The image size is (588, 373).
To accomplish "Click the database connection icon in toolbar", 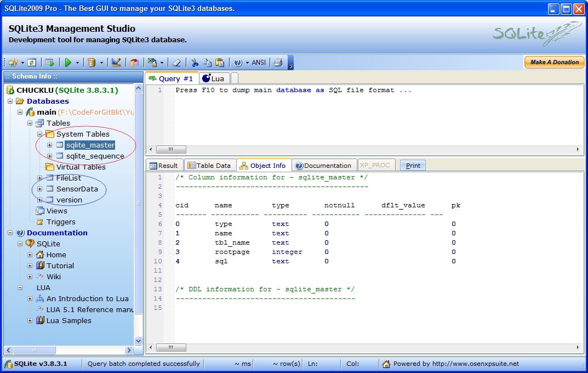I will (13, 63).
